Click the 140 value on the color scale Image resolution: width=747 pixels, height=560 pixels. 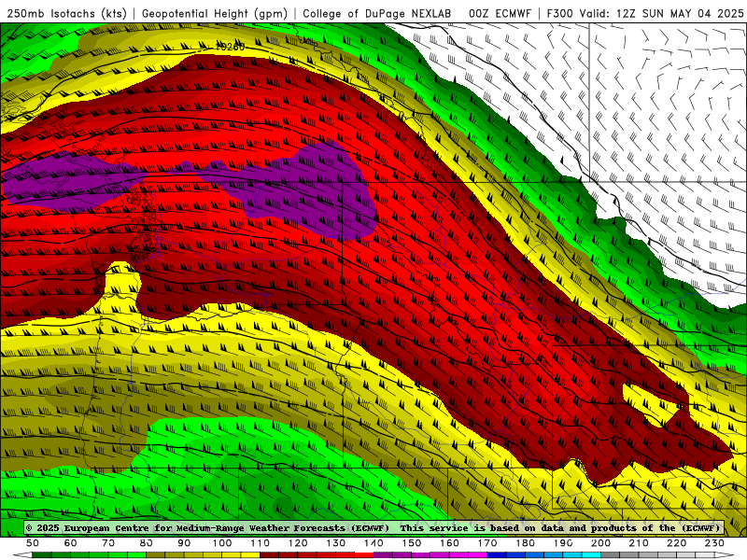point(373,543)
